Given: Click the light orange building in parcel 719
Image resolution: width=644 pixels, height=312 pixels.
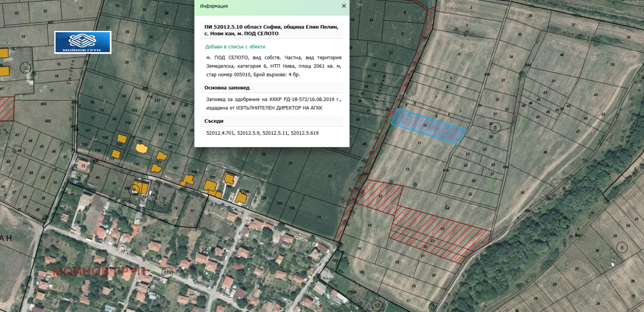Looking at the screenshot, I should (141, 148).
